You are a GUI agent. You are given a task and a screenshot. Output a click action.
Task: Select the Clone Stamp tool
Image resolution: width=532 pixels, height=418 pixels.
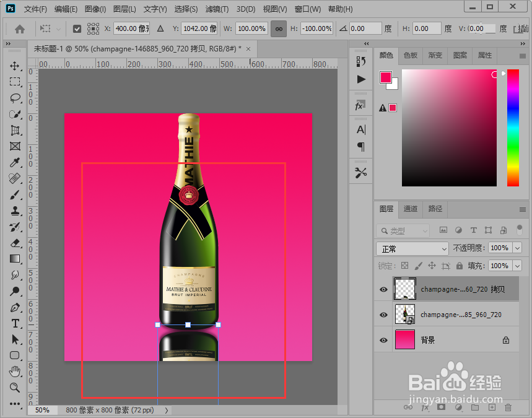tap(15, 211)
